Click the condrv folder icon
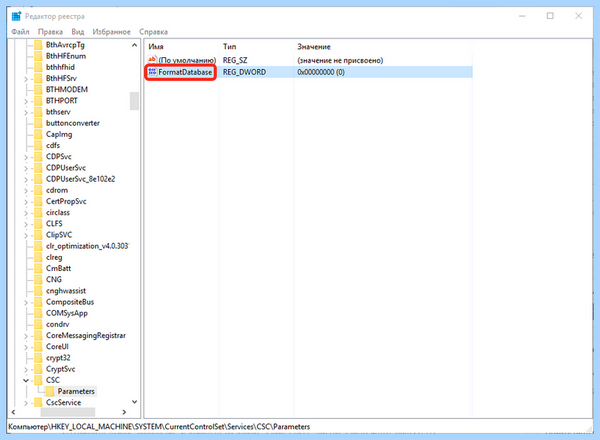600x440 pixels. [38, 324]
